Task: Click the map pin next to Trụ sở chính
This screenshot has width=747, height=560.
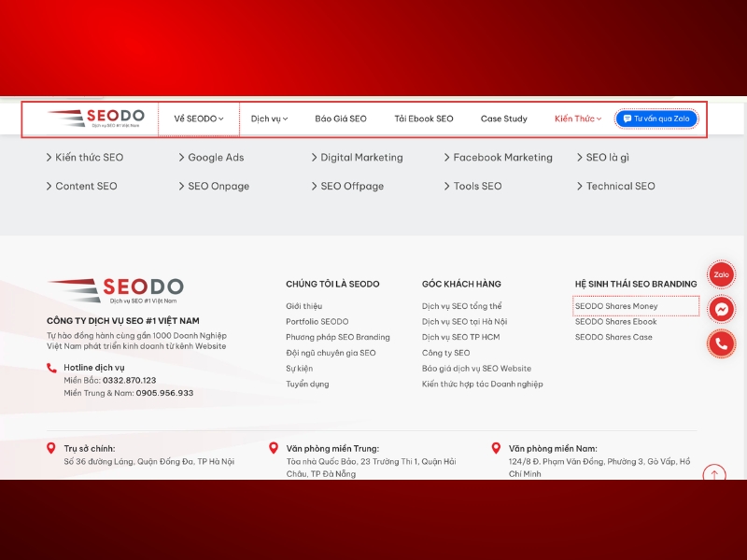Action: point(51,448)
